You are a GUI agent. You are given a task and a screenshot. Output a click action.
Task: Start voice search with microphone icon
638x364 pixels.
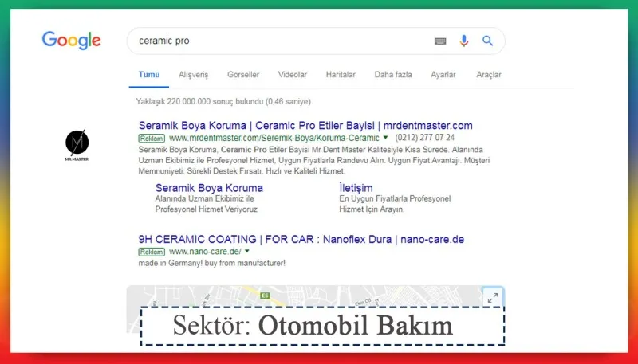[464, 41]
